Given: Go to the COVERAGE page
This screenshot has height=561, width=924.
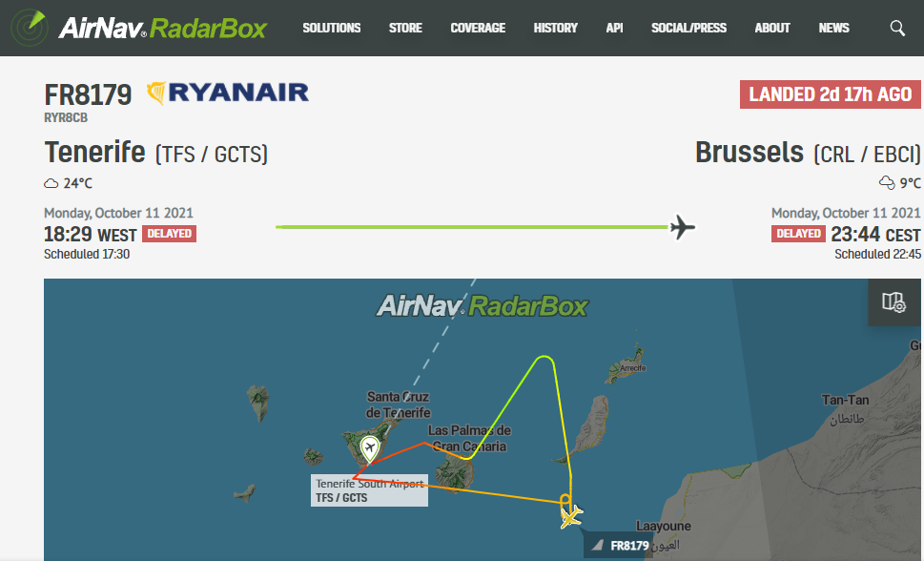Looking at the screenshot, I should point(478,29).
